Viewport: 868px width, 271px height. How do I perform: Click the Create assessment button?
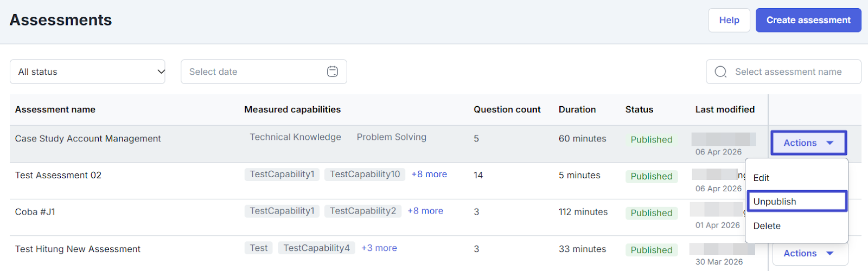tap(808, 20)
